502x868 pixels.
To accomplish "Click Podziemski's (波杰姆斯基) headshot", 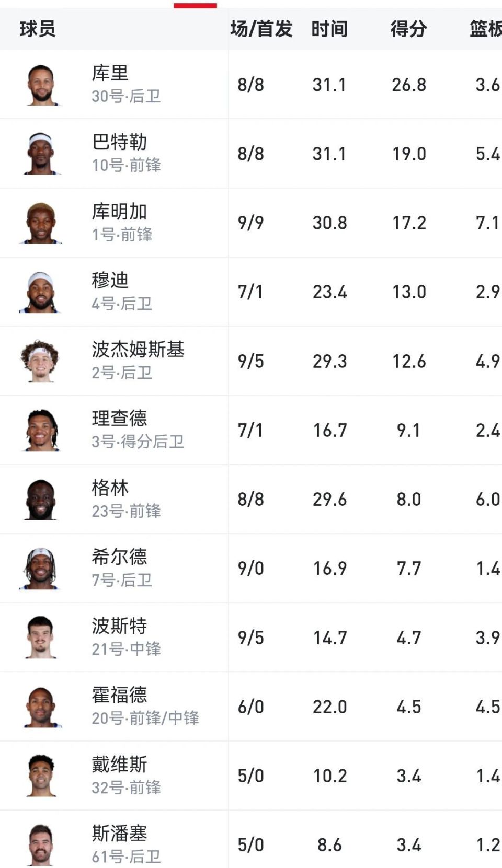I will tap(40, 361).
